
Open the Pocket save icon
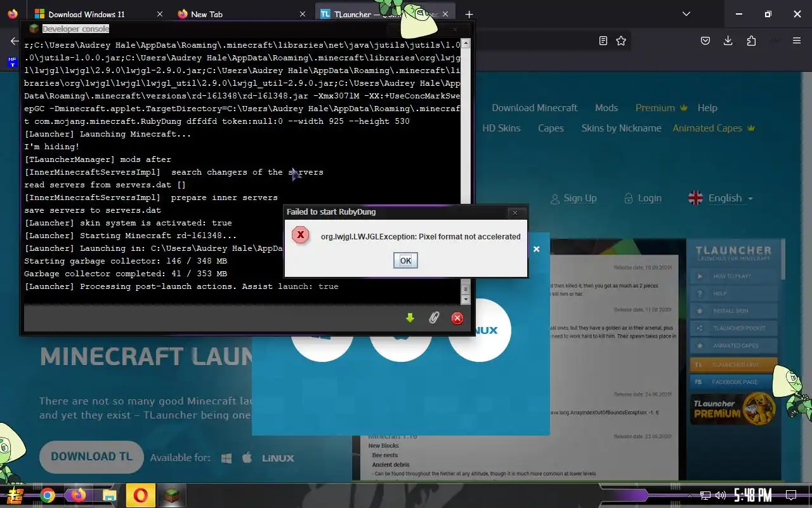[705, 41]
